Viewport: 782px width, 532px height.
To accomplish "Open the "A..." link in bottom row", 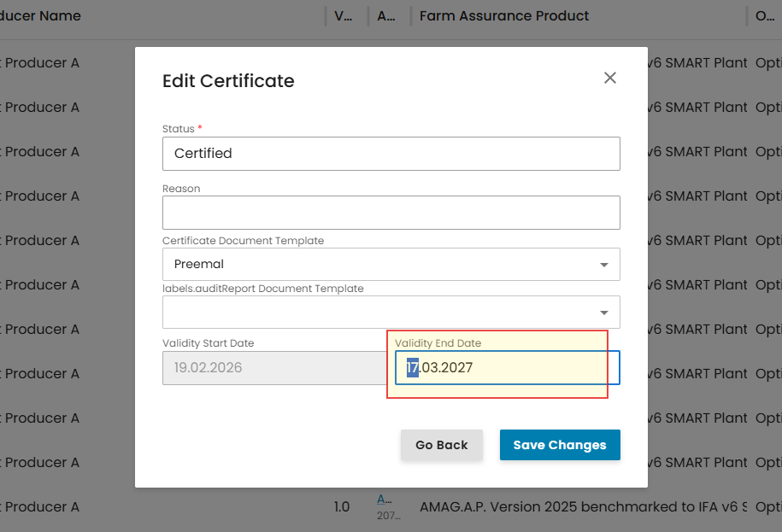I will pyautogui.click(x=385, y=500).
